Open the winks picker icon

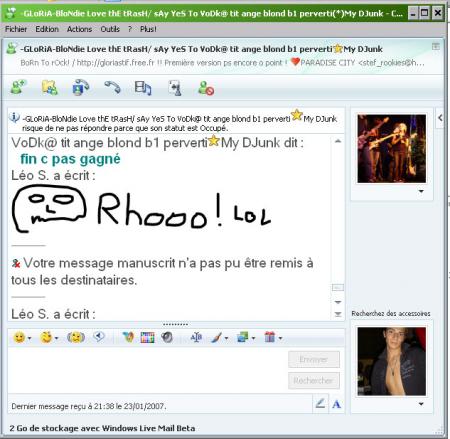click(46, 338)
